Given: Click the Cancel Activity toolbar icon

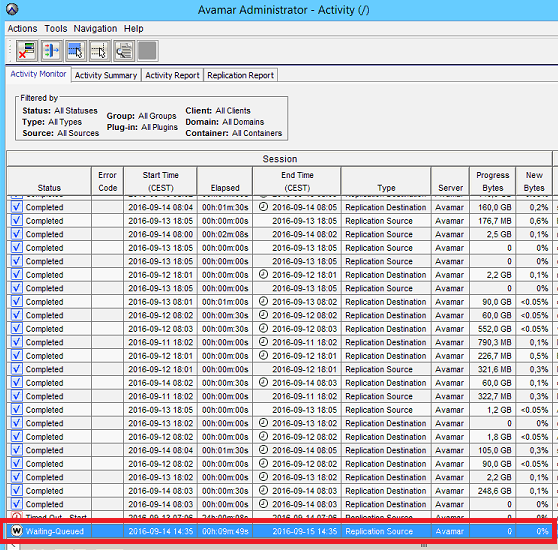Looking at the screenshot, I should click(x=27, y=51).
